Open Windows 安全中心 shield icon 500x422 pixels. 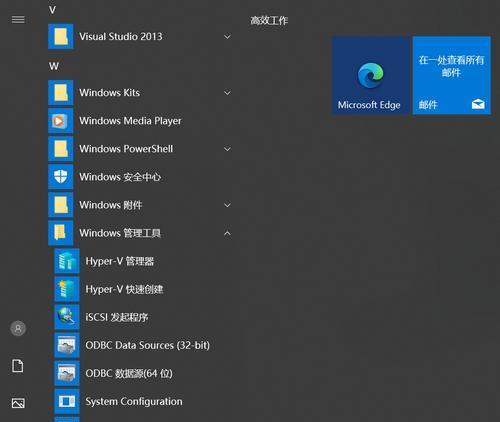click(61, 177)
